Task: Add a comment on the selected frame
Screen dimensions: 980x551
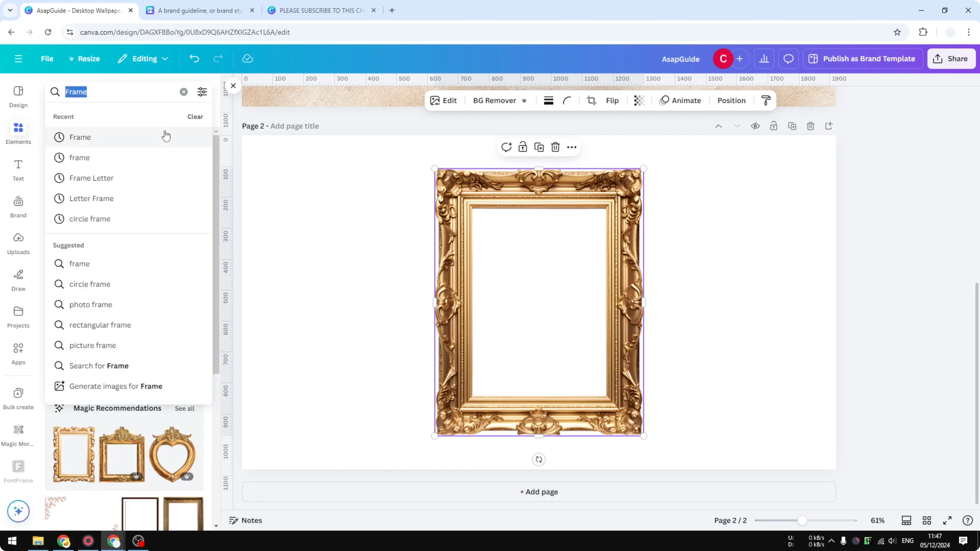Action: (x=506, y=147)
